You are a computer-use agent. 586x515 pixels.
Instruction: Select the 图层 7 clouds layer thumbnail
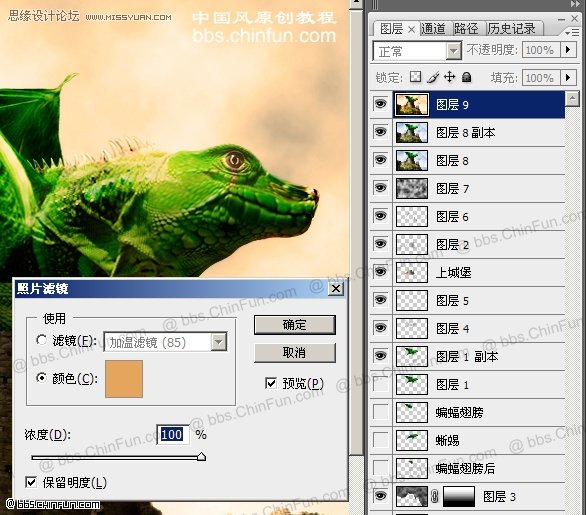tap(411, 188)
